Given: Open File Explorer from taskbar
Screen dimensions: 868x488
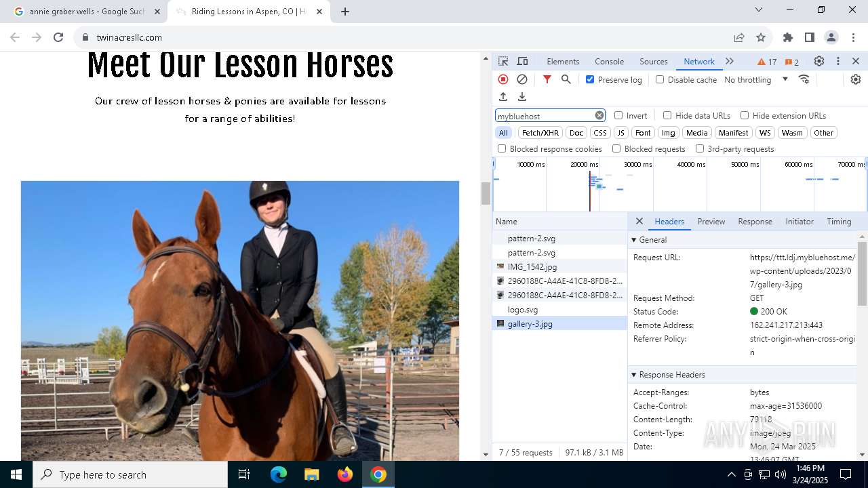Looking at the screenshot, I should (x=311, y=474).
